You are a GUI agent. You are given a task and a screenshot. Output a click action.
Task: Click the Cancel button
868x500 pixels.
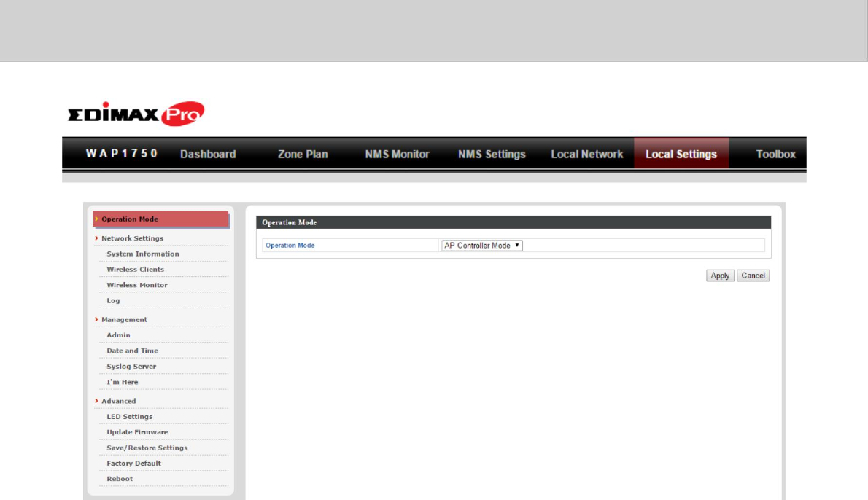click(753, 276)
